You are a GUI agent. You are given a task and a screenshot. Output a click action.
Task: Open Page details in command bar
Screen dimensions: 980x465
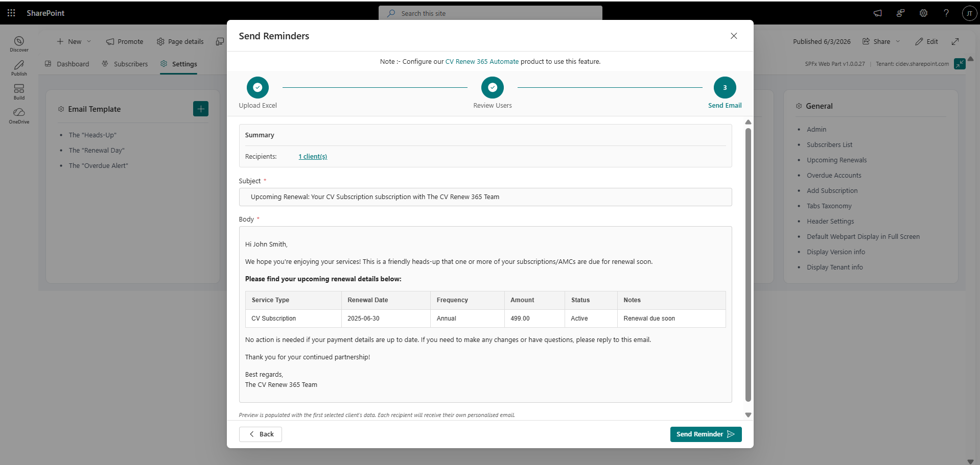pyautogui.click(x=180, y=41)
